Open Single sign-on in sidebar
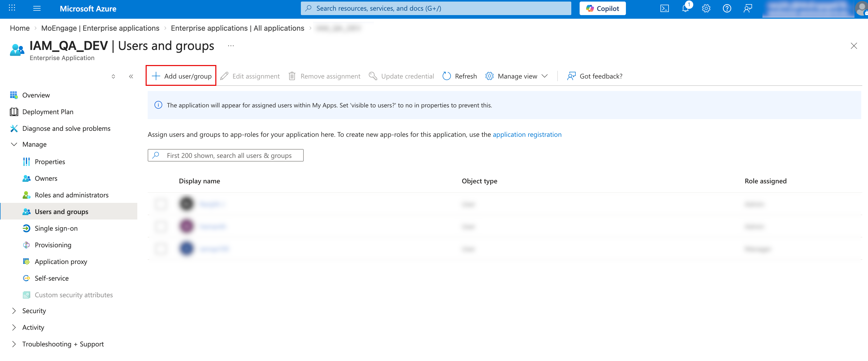 coord(56,228)
